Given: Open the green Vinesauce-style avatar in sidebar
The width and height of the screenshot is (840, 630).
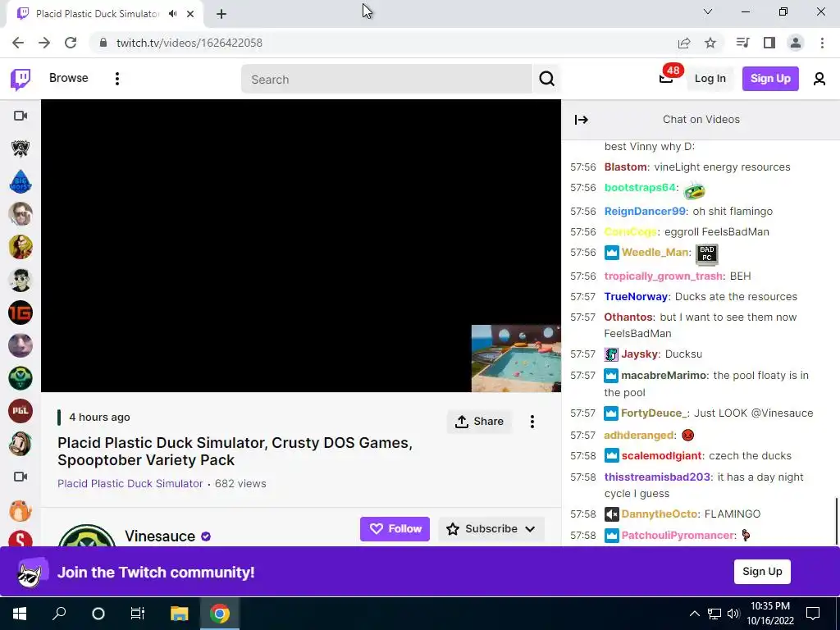Looking at the screenshot, I should [x=21, y=378].
